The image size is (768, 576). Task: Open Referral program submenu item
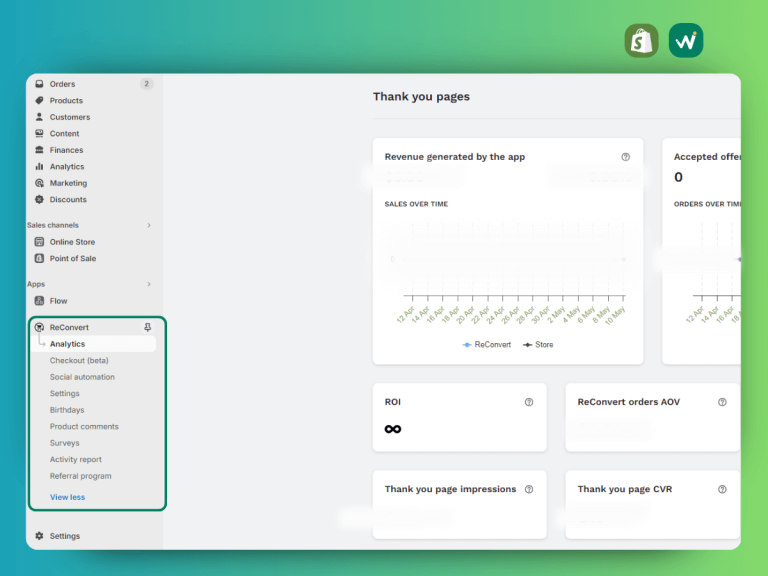[80, 476]
